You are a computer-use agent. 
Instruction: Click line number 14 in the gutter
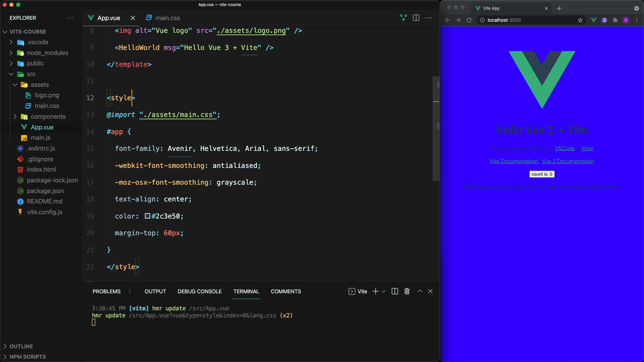point(90,131)
